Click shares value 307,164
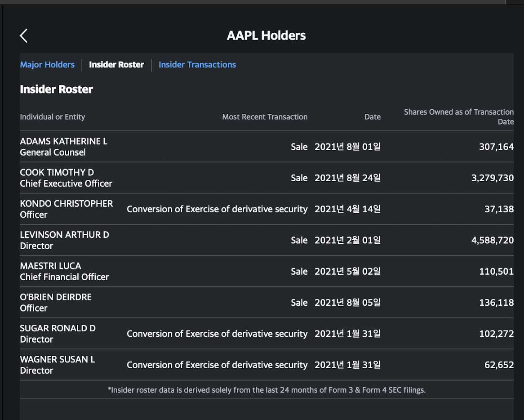This screenshot has height=420, width=524. 496,147
